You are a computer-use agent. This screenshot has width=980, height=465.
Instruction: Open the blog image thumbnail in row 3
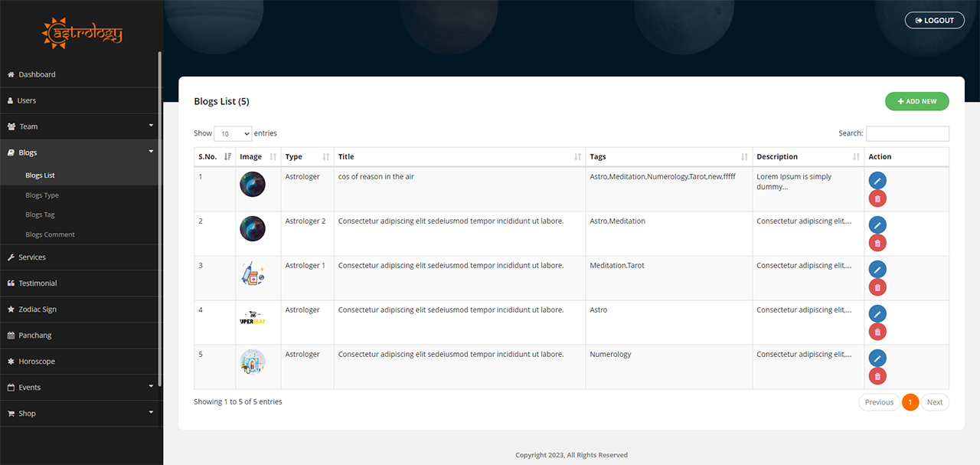(x=253, y=273)
